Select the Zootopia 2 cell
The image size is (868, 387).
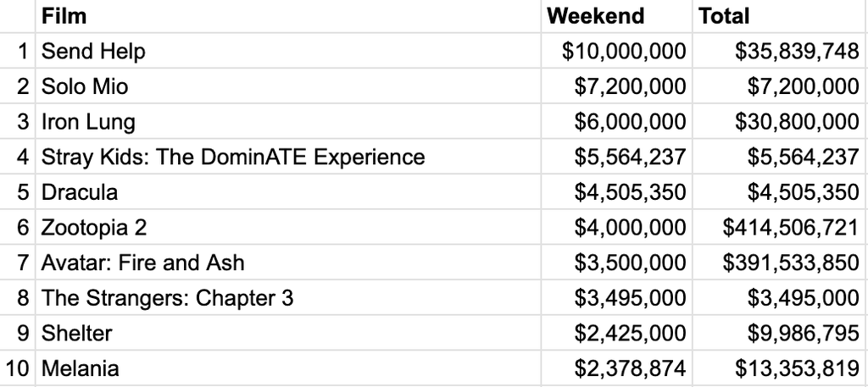click(x=288, y=227)
